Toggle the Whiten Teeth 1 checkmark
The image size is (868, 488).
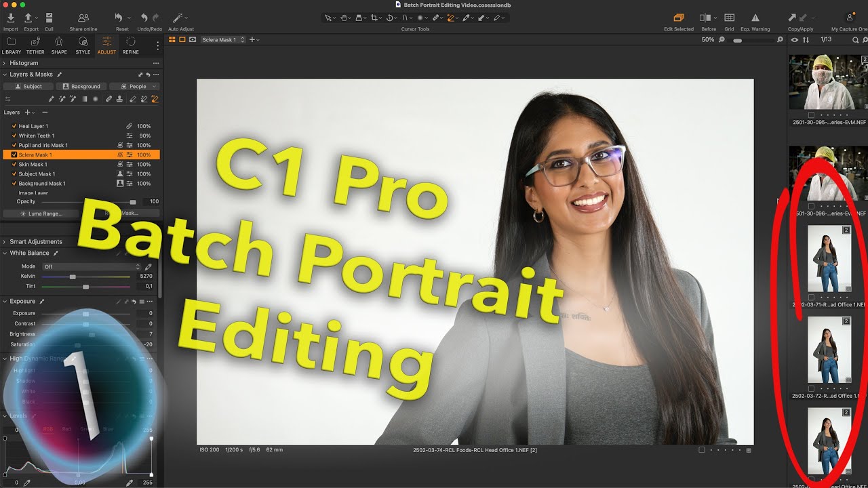[x=14, y=136]
